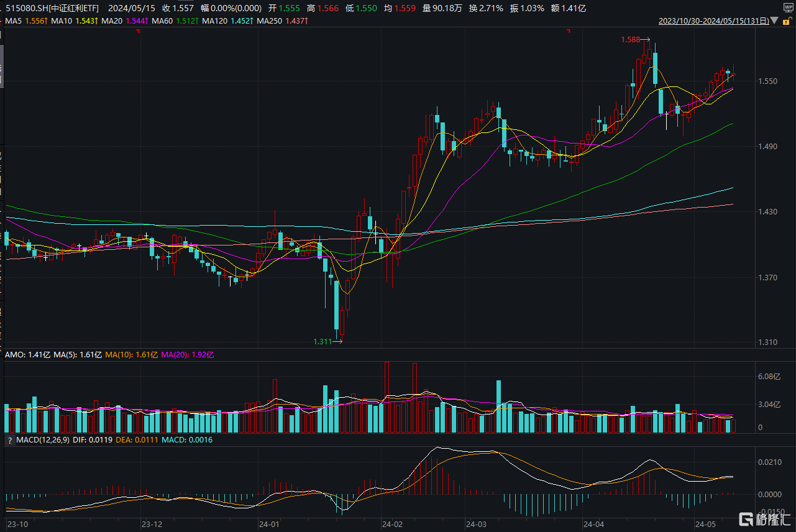Open the MACD(12,26,9) indicator title
Image resolution: width=796 pixels, height=532 pixels.
click(x=43, y=440)
